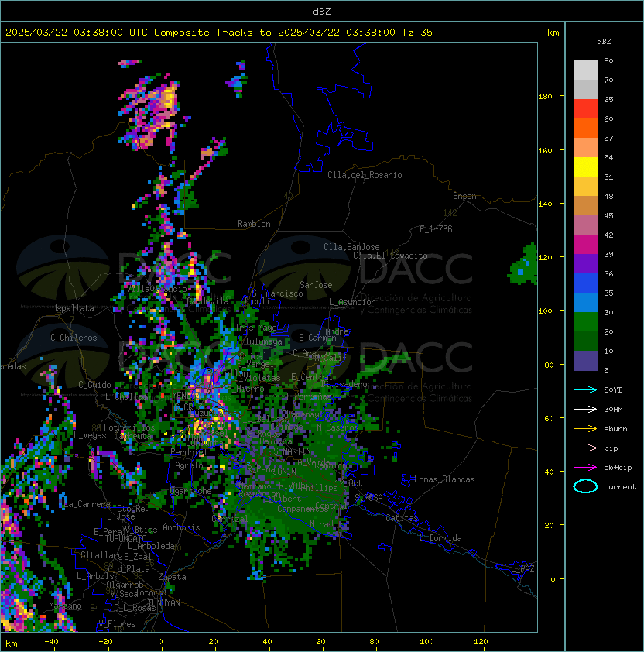Click the V_Flores map label
Image resolution: width=644 pixels, height=652 pixels.
[x=117, y=624]
